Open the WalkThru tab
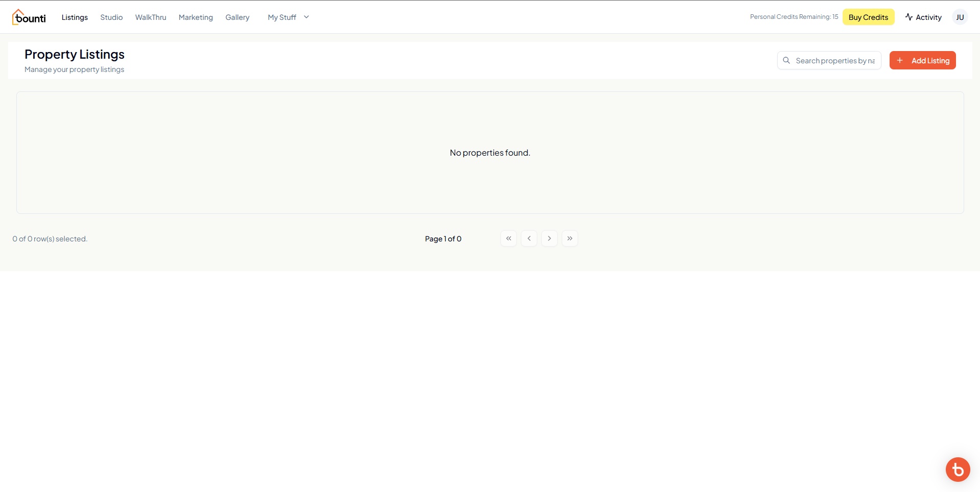The height and width of the screenshot is (492, 980). (x=151, y=17)
